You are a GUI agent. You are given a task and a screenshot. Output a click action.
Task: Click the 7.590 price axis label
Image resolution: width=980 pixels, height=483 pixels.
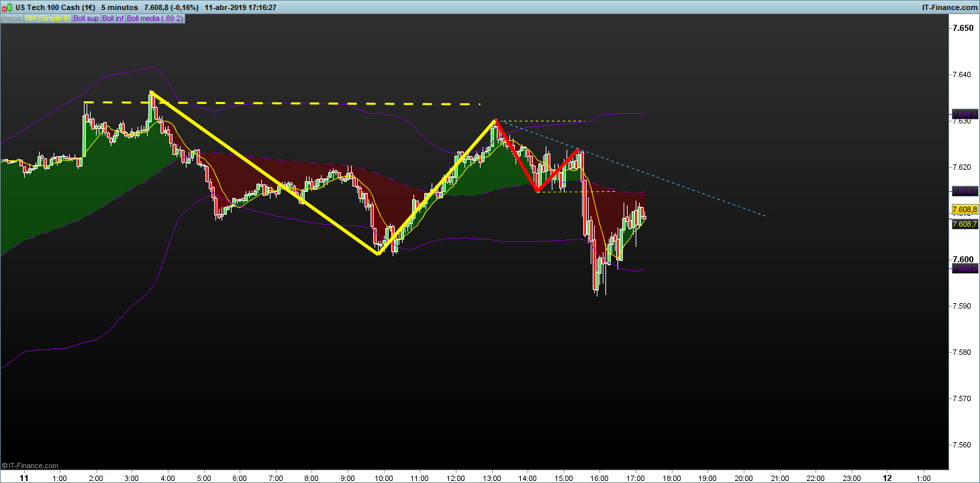963,306
